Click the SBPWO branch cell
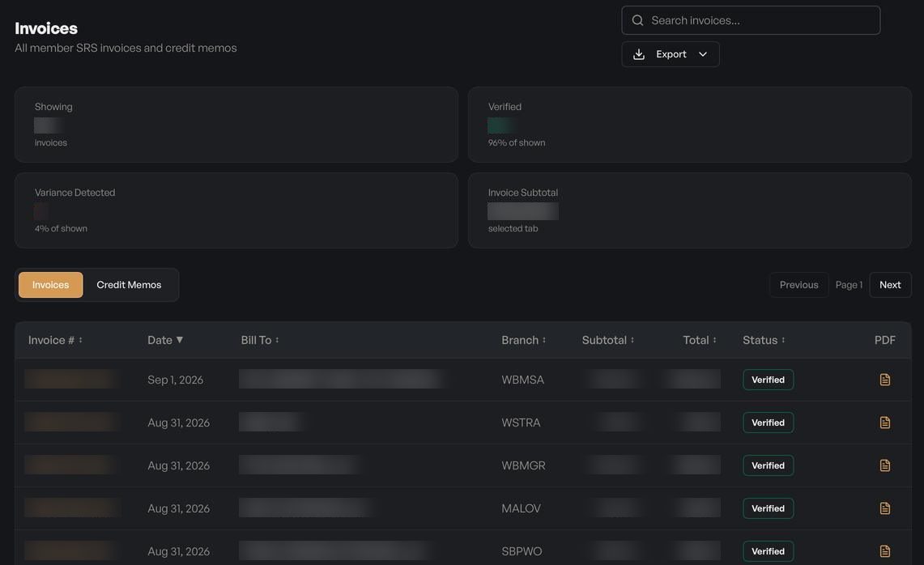This screenshot has height=565, width=924. coord(522,551)
